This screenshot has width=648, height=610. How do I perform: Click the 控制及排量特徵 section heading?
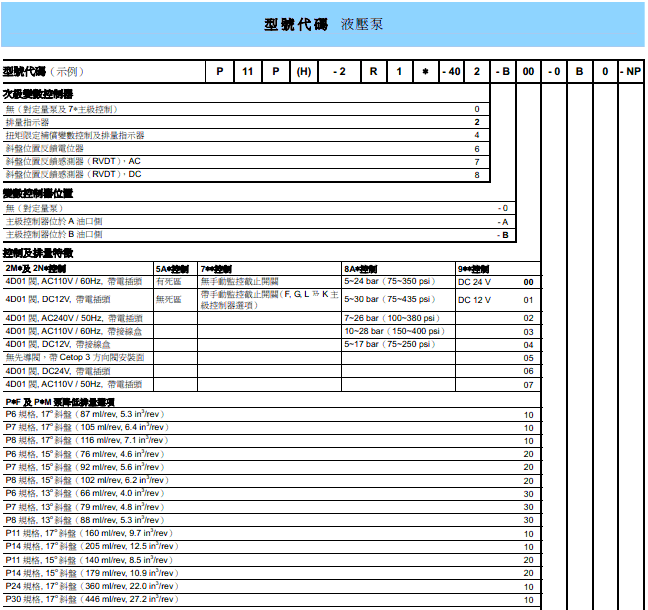coord(38,254)
